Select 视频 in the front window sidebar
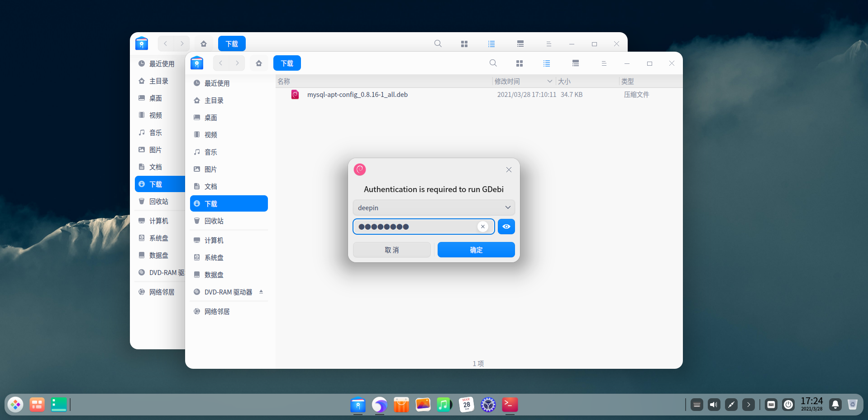 coord(229,135)
